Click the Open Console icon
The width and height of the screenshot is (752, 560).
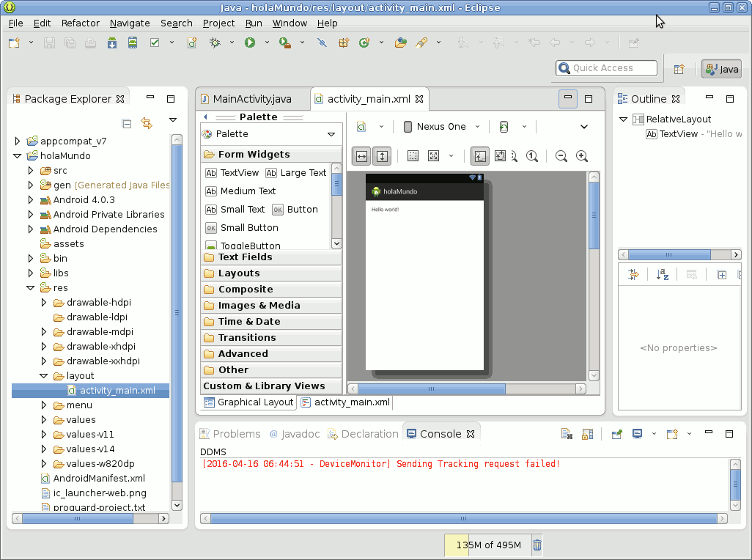coord(672,434)
